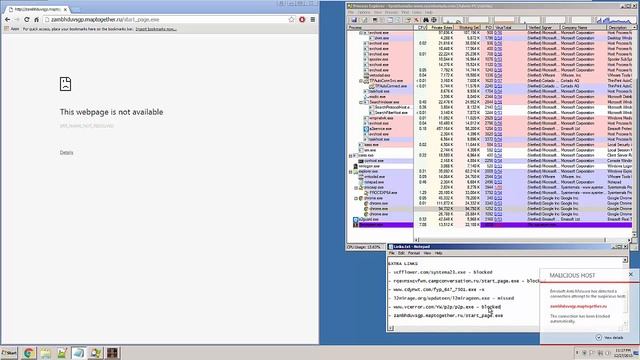Viewport: 640px width, 360px height.
Task: Reload the Chrome page
Action: point(27,20)
